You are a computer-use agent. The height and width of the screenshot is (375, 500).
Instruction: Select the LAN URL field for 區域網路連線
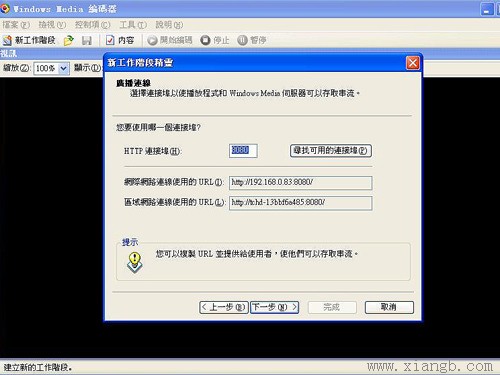click(300, 203)
